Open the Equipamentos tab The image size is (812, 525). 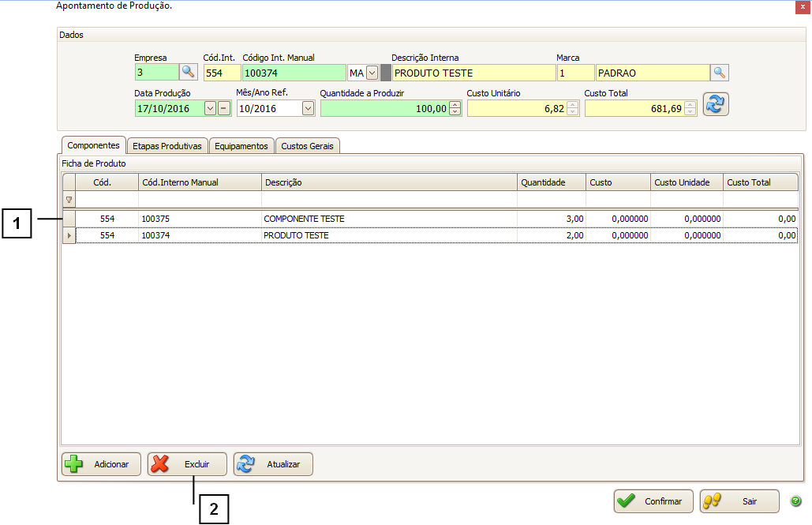[x=241, y=146]
